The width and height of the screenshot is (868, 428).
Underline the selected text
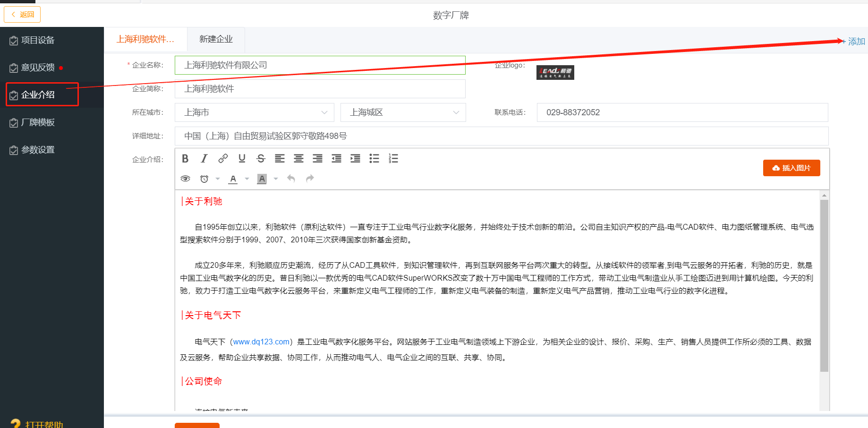242,159
